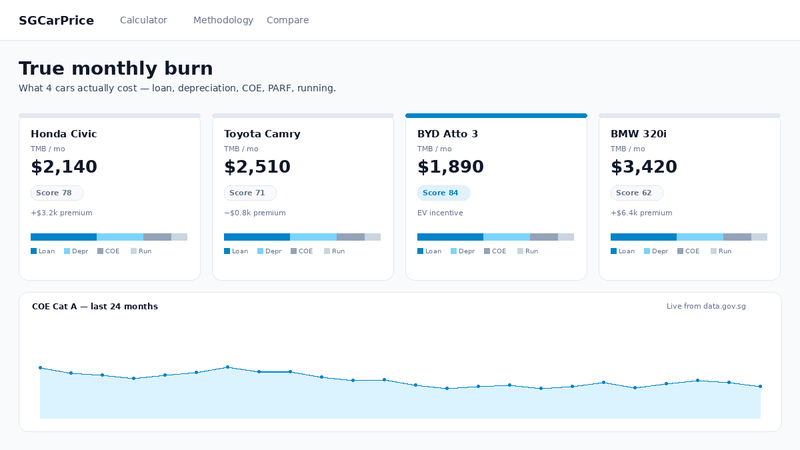This screenshot has width=800, height=450.
Task: Click BYD Atto 3 Depr legend square
Action: tap(454, 251)
